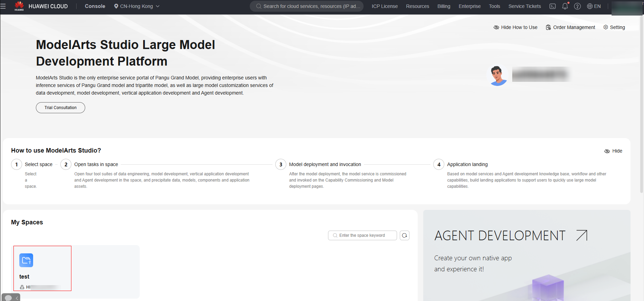Click the test space folder icon

[x=26, y=260]
